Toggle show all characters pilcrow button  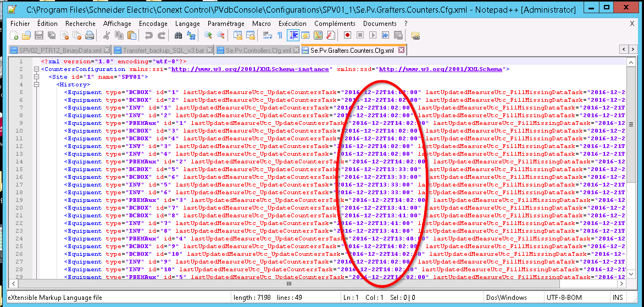coord(280,36)
